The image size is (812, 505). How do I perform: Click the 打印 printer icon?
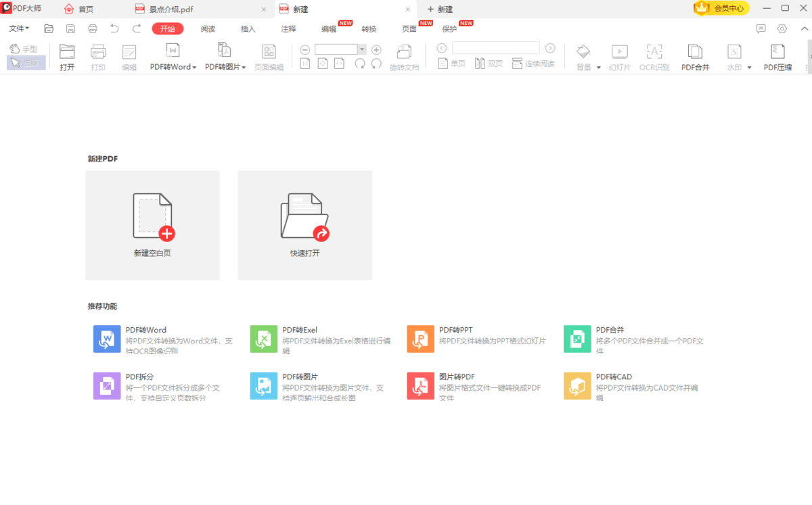(97, 56)
